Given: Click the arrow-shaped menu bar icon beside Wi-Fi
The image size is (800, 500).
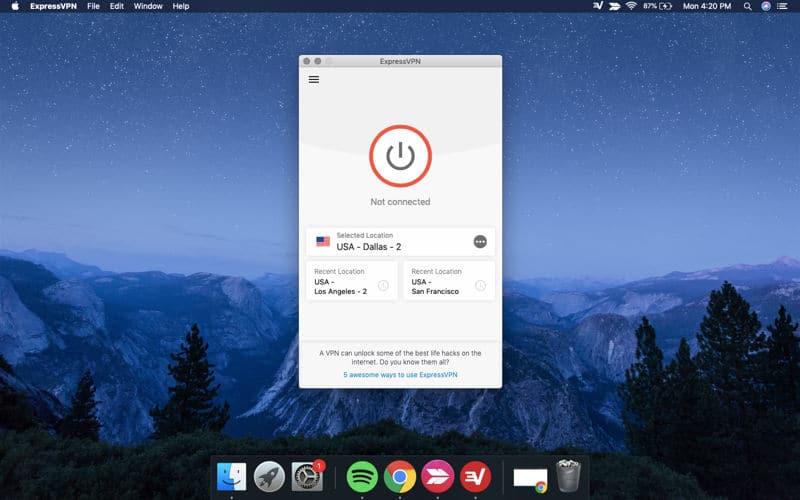Looking at the screenshot, I should [615, 6].
